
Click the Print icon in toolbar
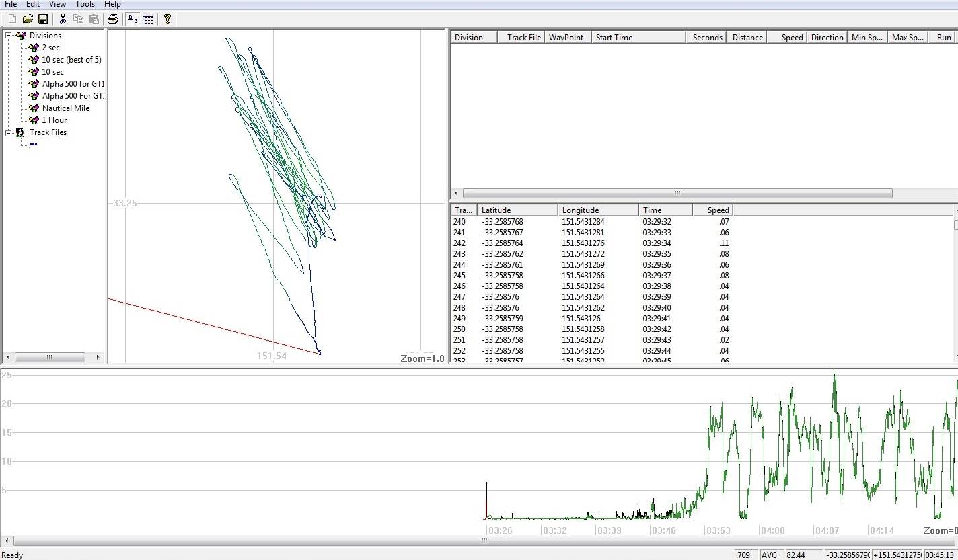click(113, 19)
